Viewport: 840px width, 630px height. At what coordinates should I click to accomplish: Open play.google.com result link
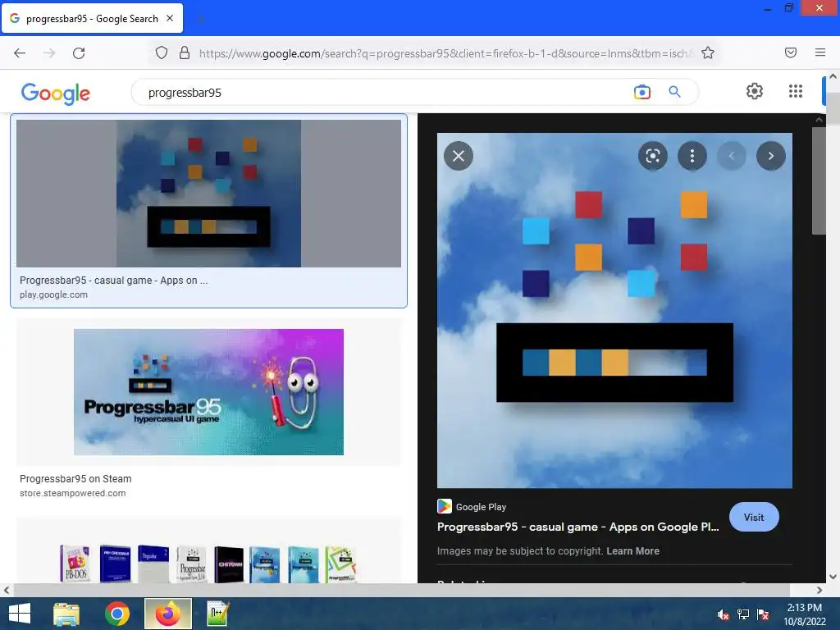[53, 294]
